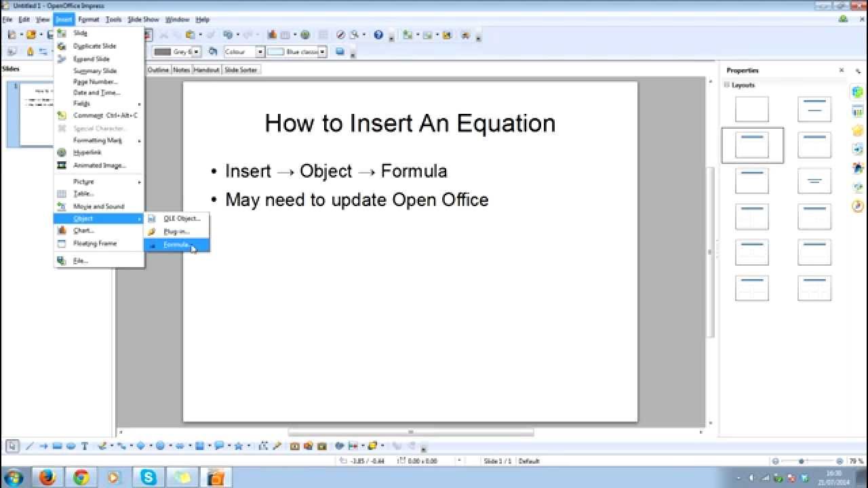Open the line color Grey 6 dropdown
The height and width of the screenshot is (488, 868).
click(x=197, y=52)
